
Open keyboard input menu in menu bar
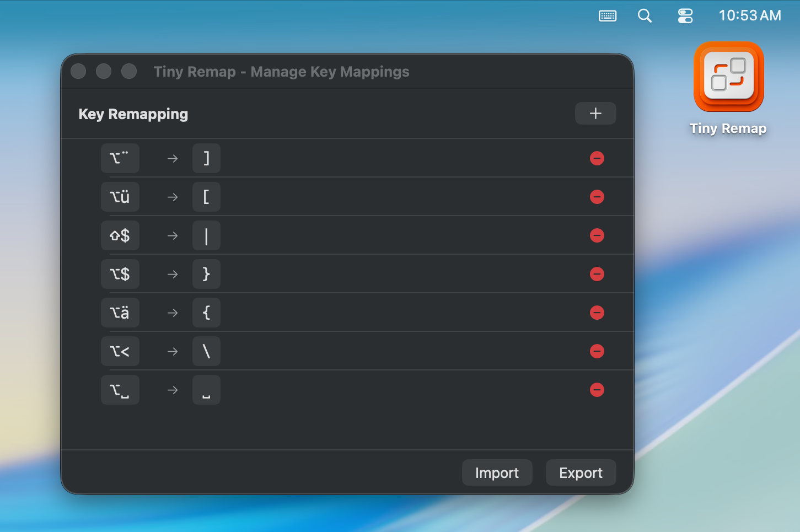tap(608, 15)
